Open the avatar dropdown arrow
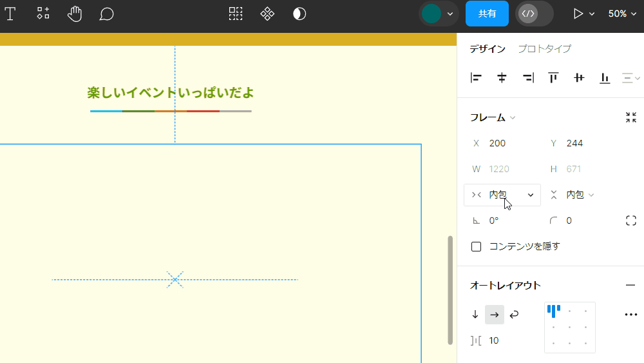Image resolution: width=644 pixels, height=363 pixels. 450,14
